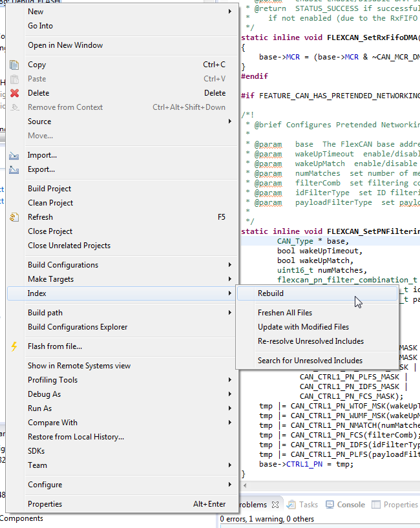Viewport: 420px width, 528px height.
Task: Choose Flash from file...
Action: point(122,346)
